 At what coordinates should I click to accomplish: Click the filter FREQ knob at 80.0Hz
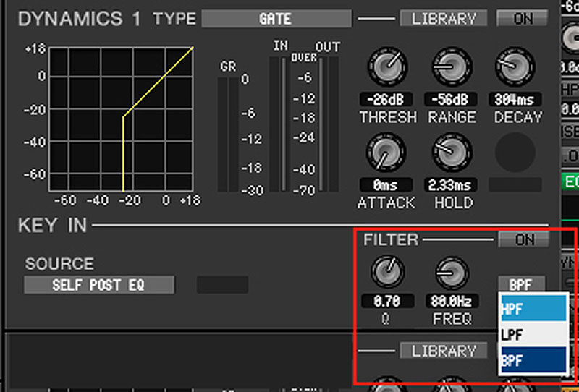coord(452,273)
